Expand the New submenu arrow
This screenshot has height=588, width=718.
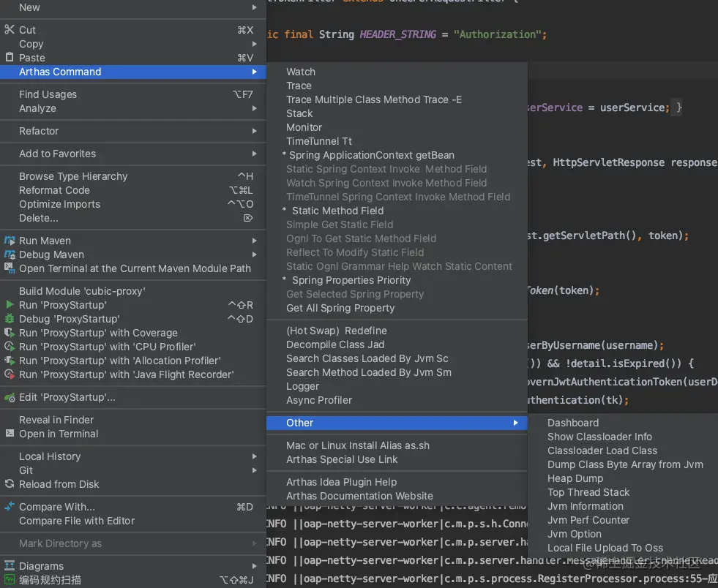pyautogui.click(x=254, y=7)
